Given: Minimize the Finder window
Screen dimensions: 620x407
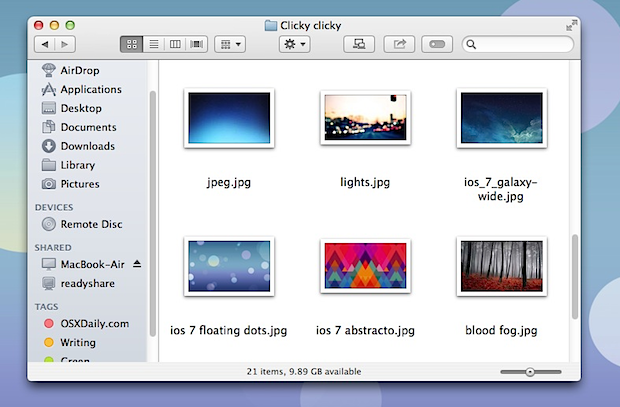Looking at the screenshot, I should 54,26.
